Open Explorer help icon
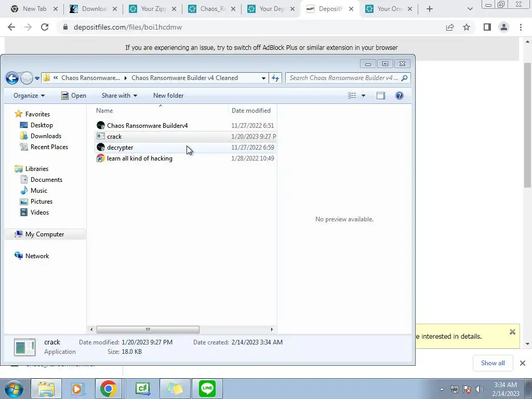532x399 pixels. coord(400,96)
